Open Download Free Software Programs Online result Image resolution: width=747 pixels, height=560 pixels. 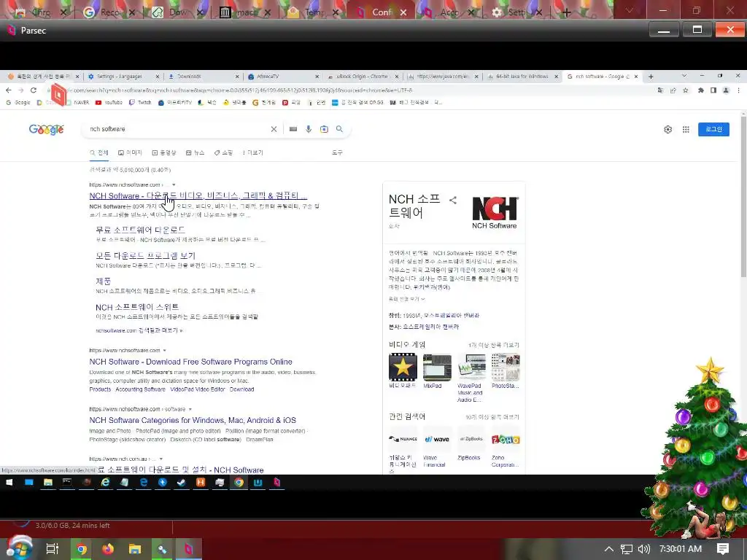tap(190, 362)
